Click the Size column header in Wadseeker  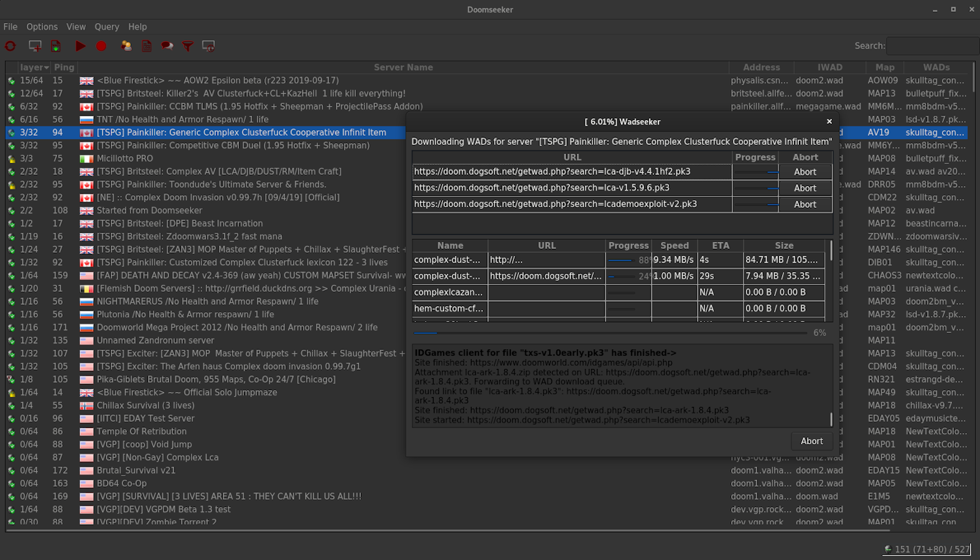tap(784, 246)
